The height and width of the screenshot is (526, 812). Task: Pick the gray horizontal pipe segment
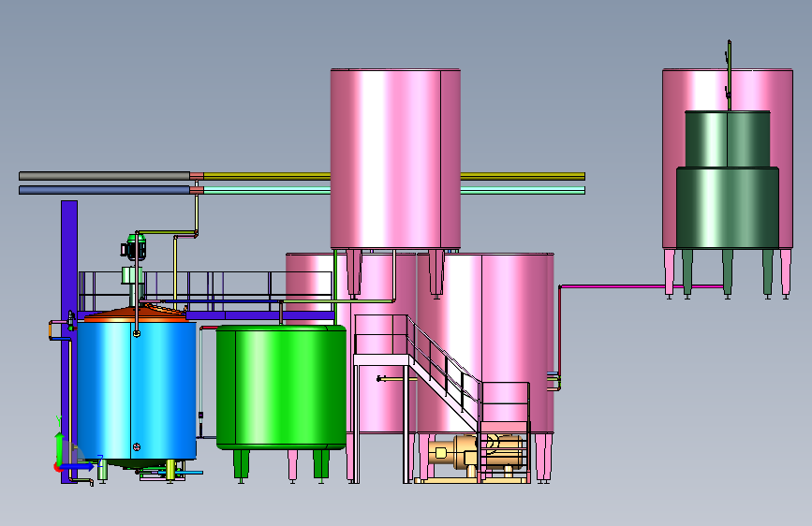105,176
